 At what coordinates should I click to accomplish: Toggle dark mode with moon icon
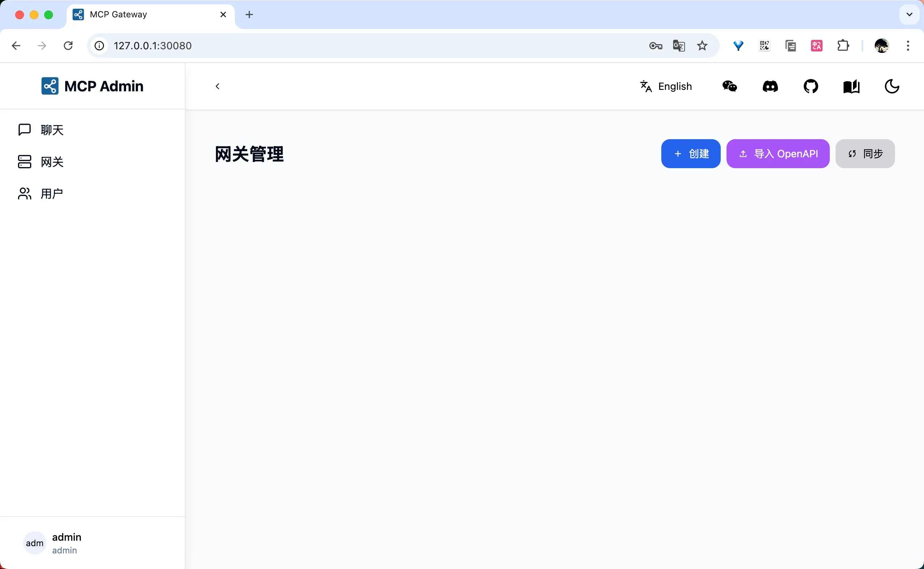[x=892, y=86]
